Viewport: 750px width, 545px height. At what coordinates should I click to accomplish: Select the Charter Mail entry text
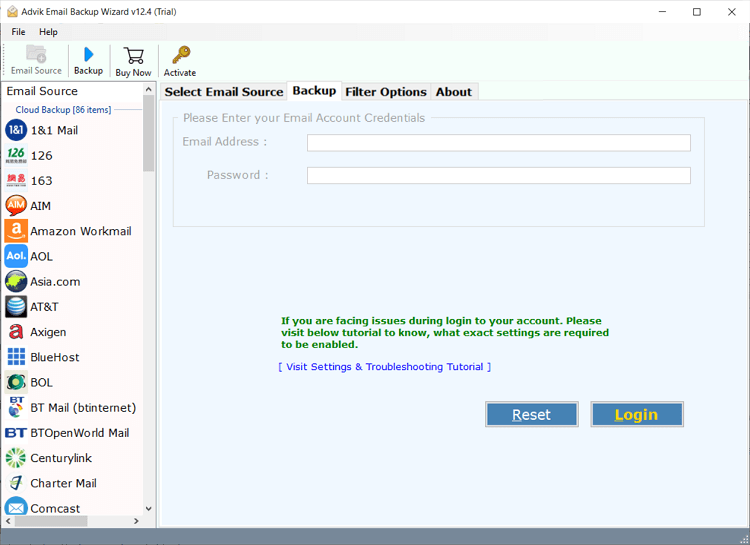(x=63, y=483)
